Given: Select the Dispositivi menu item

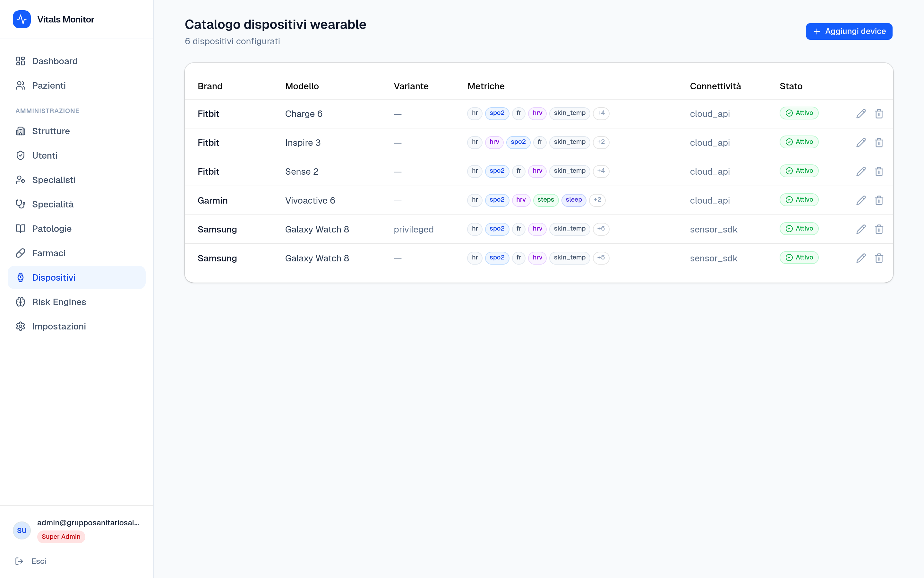Looking at the screenshot, I should 76,277.
